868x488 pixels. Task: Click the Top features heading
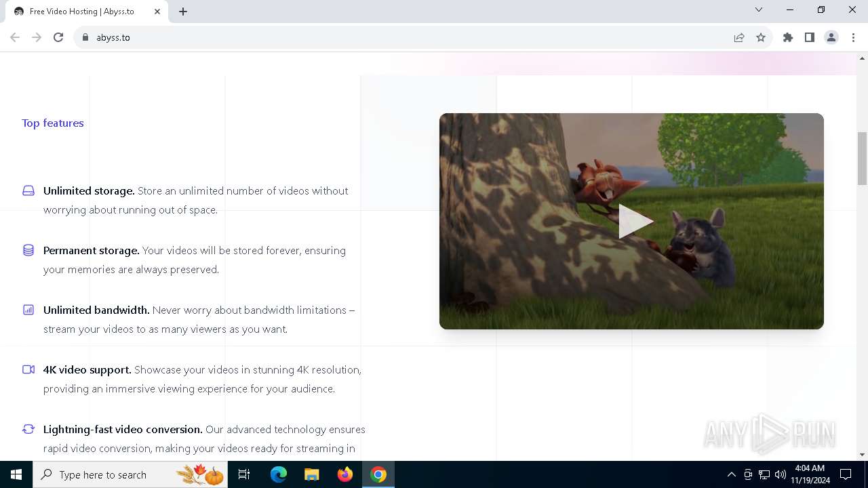(x=53, y=123)
